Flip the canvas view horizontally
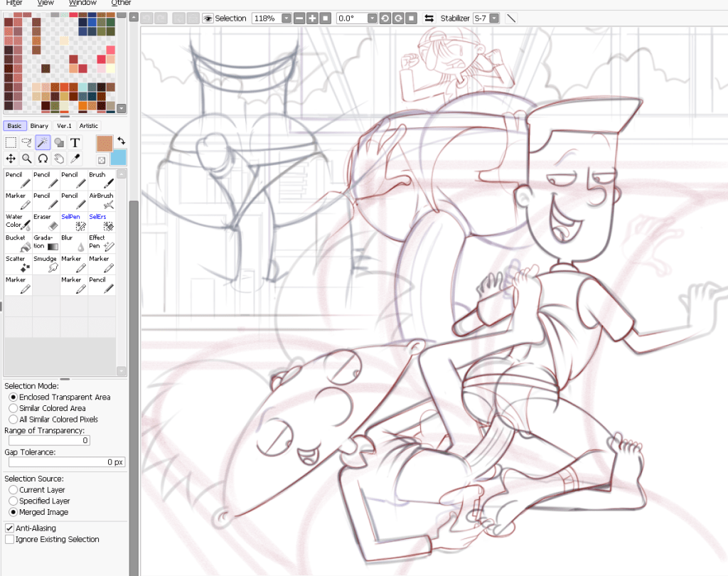This screenshot has height=576, width=728. [x=429, y=18]
